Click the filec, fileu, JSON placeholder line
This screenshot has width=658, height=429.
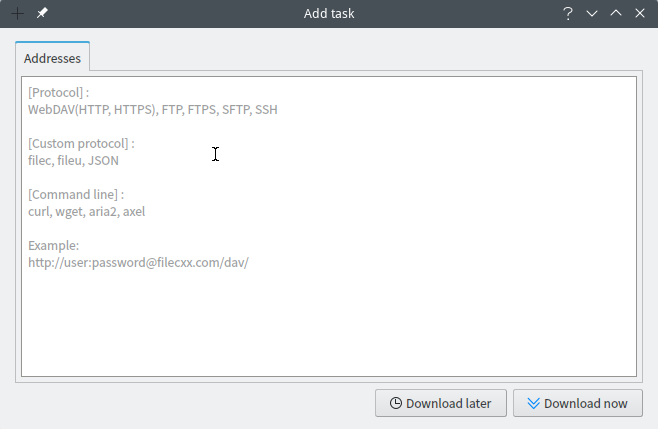click(73, 161)
